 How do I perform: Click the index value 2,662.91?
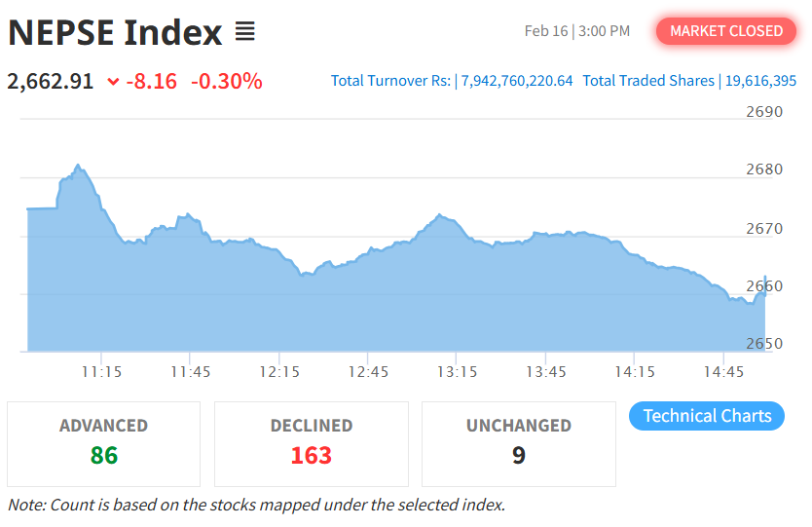pyautogui.click(x=51, y=81)
